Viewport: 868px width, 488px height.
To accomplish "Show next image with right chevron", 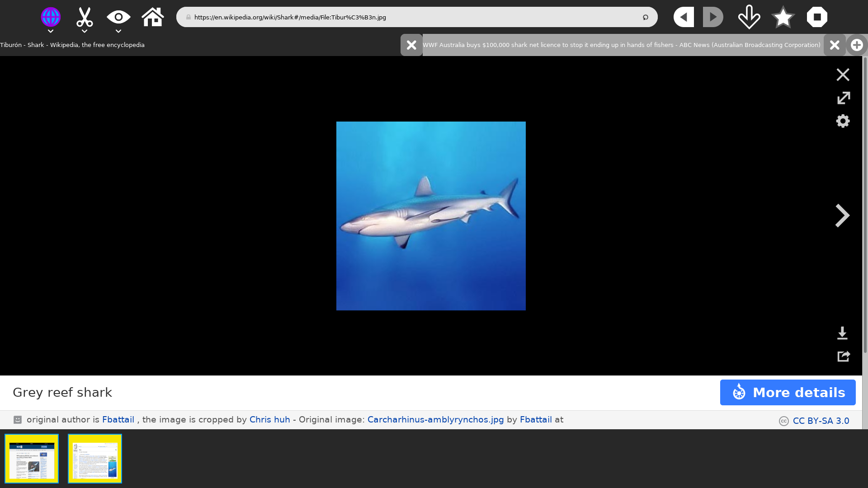I will click(x=842, y=216).
